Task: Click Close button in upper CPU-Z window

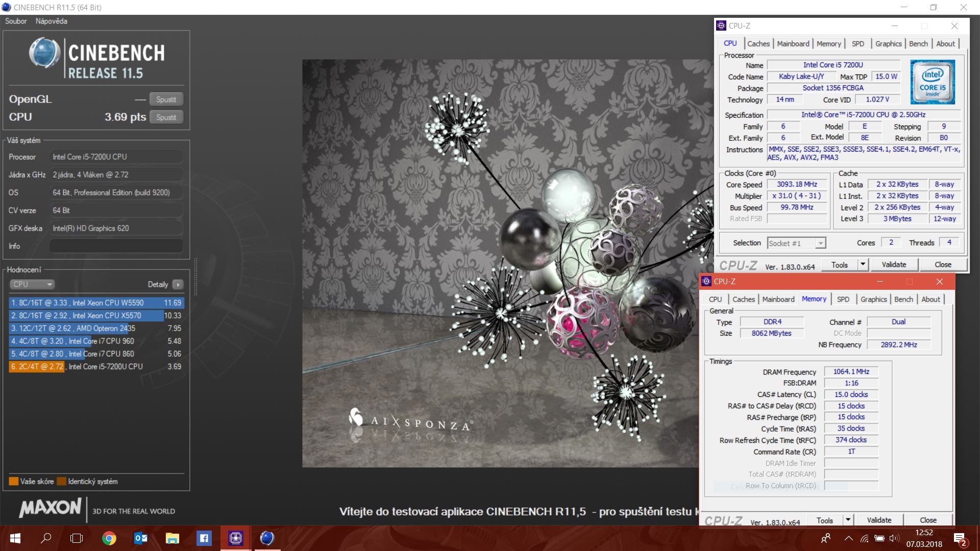Action: click(x=943, y=265)
